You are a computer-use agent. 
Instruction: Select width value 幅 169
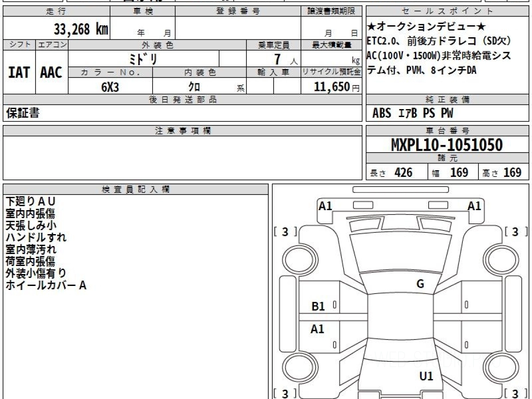(450, 172)
